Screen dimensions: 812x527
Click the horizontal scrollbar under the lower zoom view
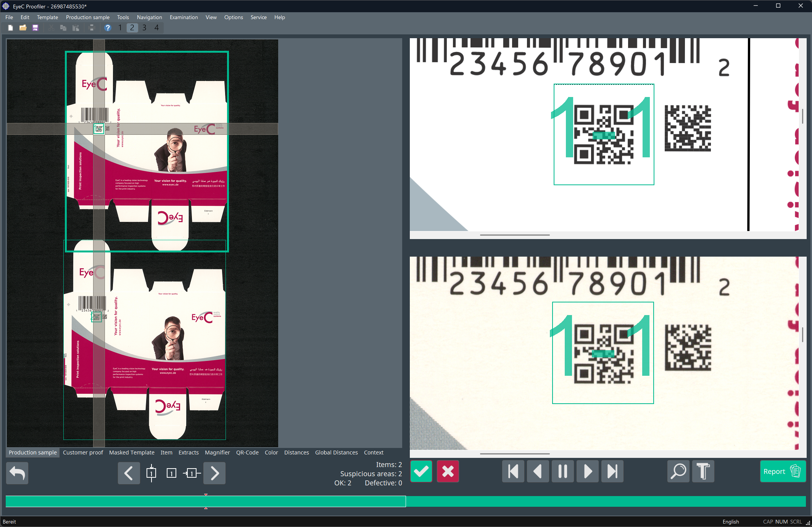pyautogui.click(x=515, y=454)
